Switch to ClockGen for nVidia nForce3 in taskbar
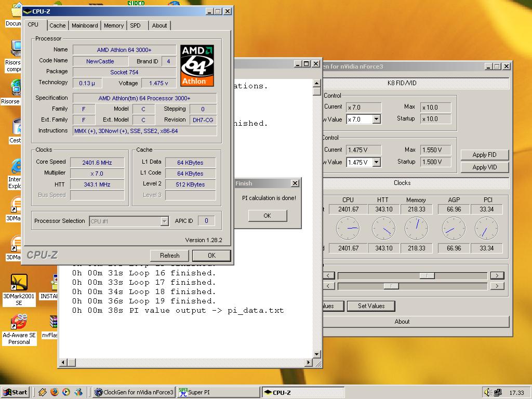 click(135, 392)
